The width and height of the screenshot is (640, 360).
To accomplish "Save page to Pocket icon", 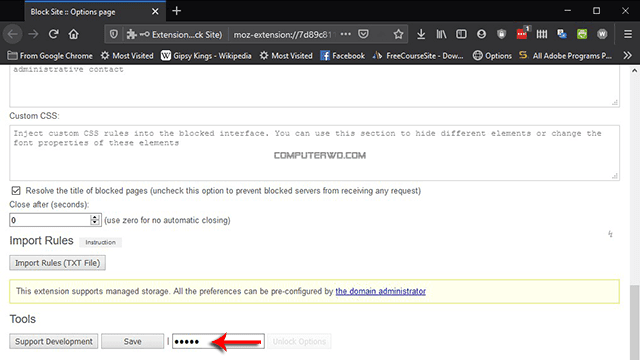I will coord(363,34).
